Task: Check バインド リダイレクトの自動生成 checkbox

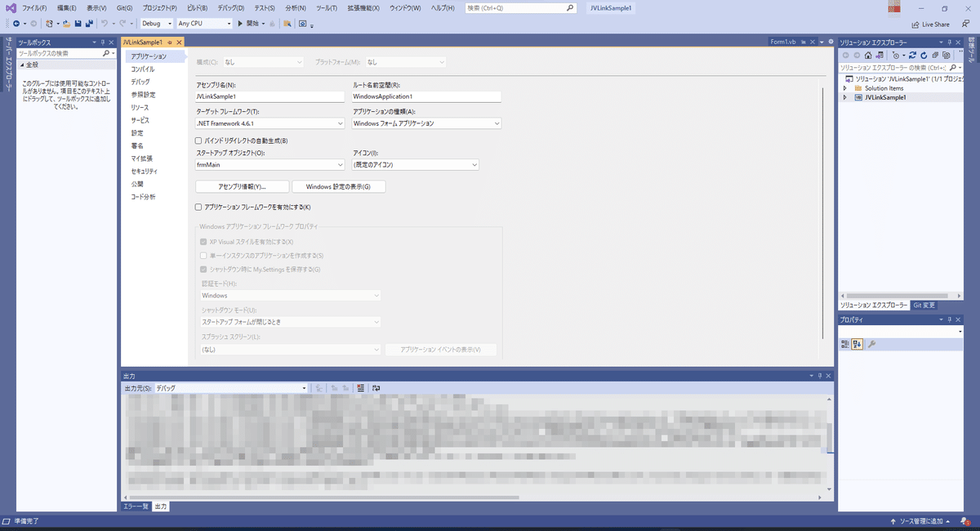Action: coord(197,141)
